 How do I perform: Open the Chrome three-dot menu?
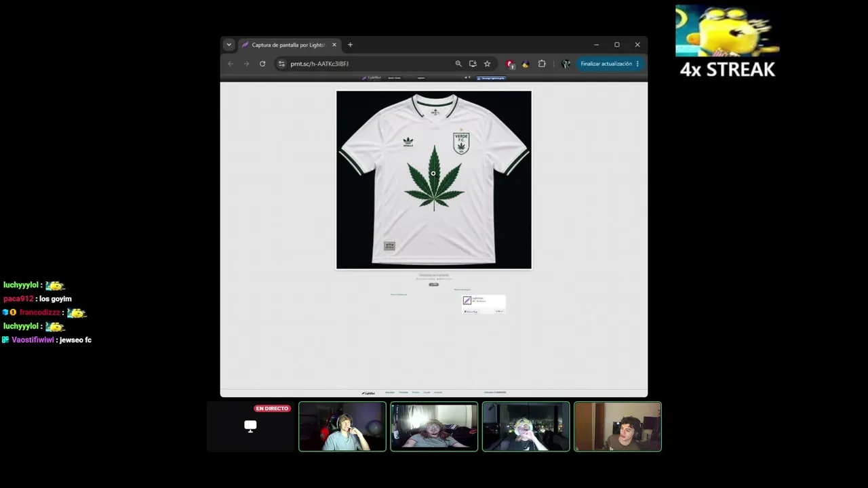637,64
